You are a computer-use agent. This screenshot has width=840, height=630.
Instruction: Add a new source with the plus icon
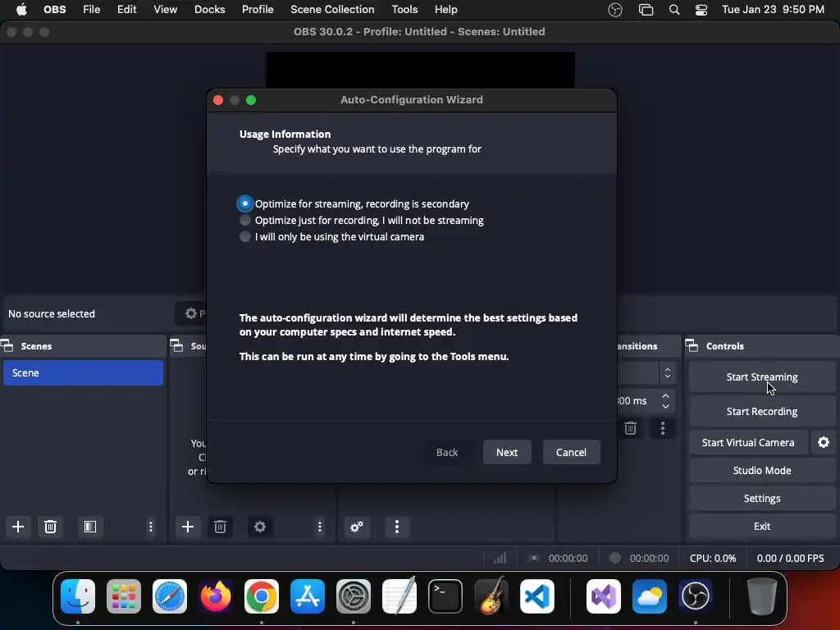(188, 527)
